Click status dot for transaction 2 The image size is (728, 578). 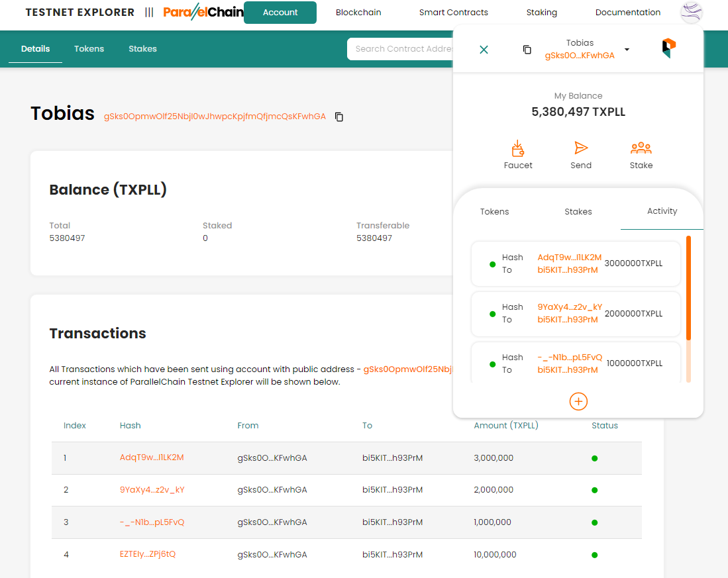click(594, 491)
